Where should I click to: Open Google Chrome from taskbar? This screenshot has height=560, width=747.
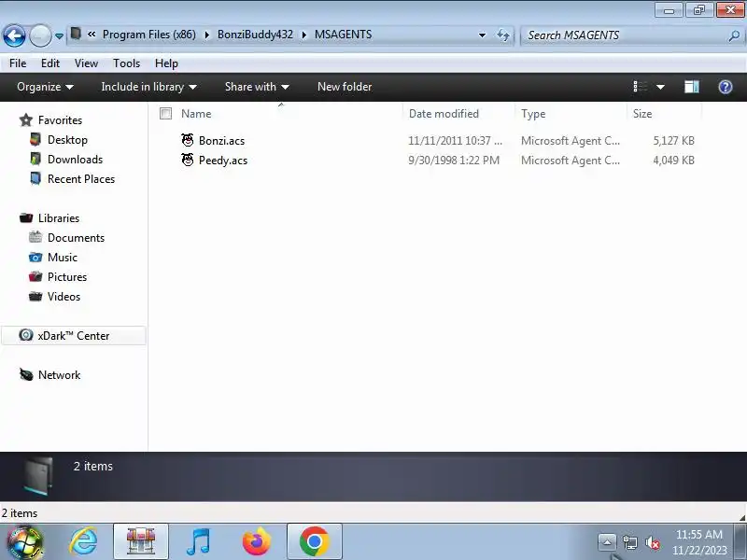(315, 541)
